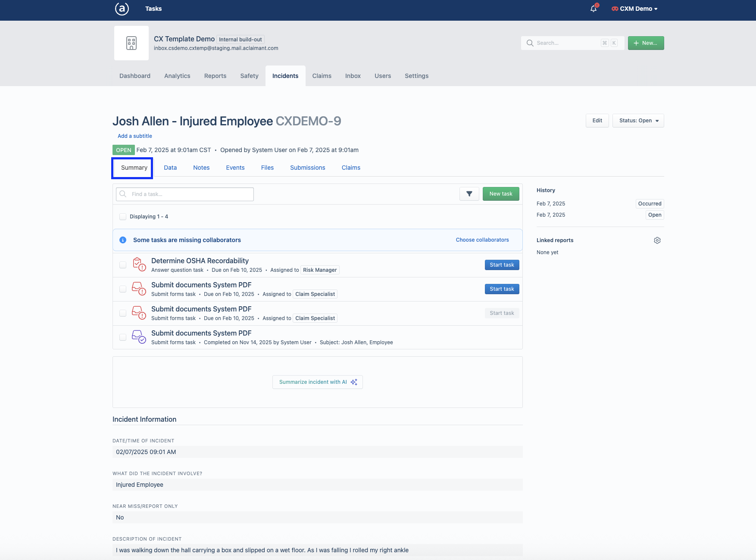Open Analytics in main navigation
This screenshot has width=756, height=560.
click(x=177, y=76)
